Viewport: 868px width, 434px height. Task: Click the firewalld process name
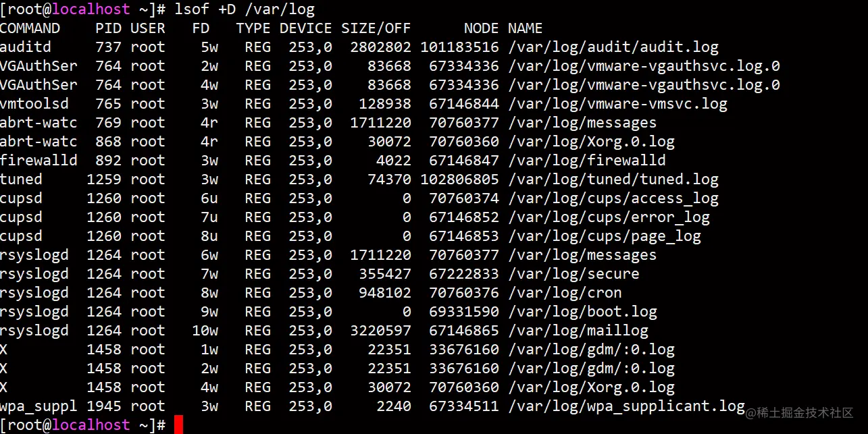coord(39,161)
